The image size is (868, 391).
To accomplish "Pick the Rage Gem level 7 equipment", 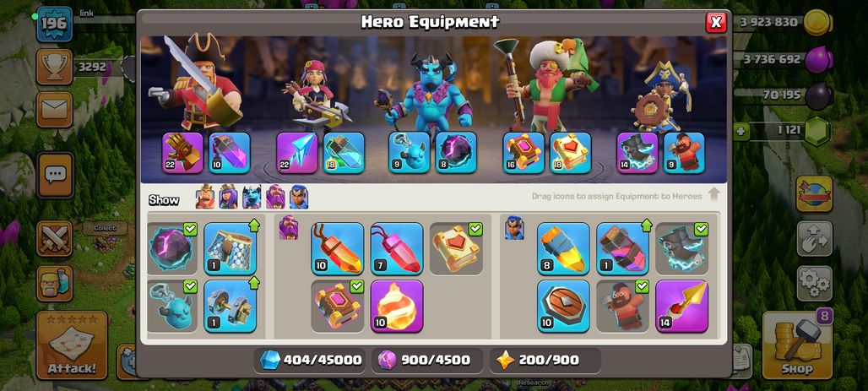I will tap(396, 248).
